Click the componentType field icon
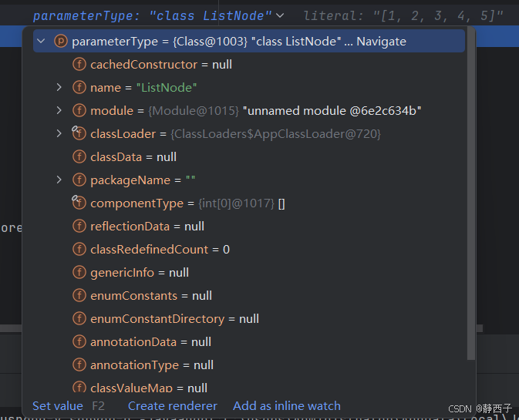Viewport: 519px width, 420px height. 79,203
